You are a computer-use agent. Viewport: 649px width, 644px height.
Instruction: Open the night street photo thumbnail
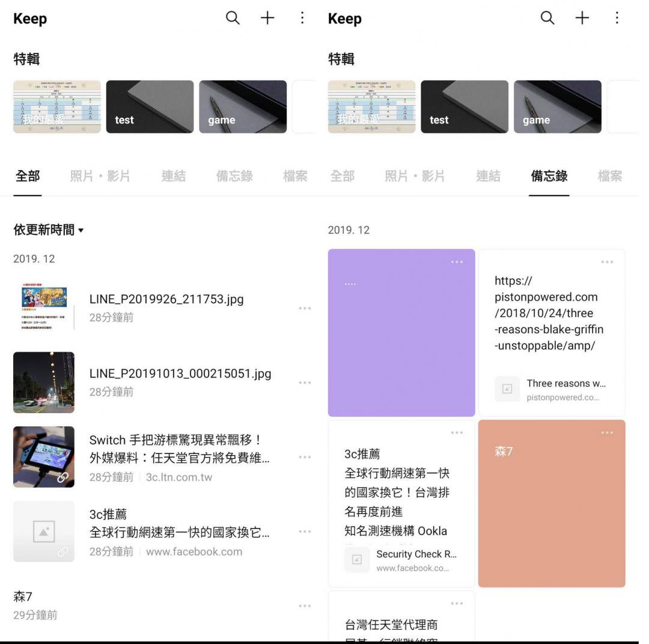click(44, 382)
